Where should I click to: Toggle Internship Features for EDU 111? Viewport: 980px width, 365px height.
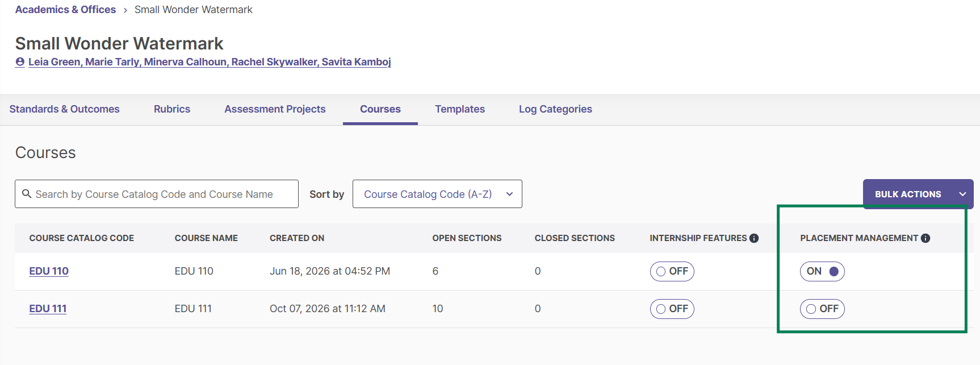pos(672,309)
